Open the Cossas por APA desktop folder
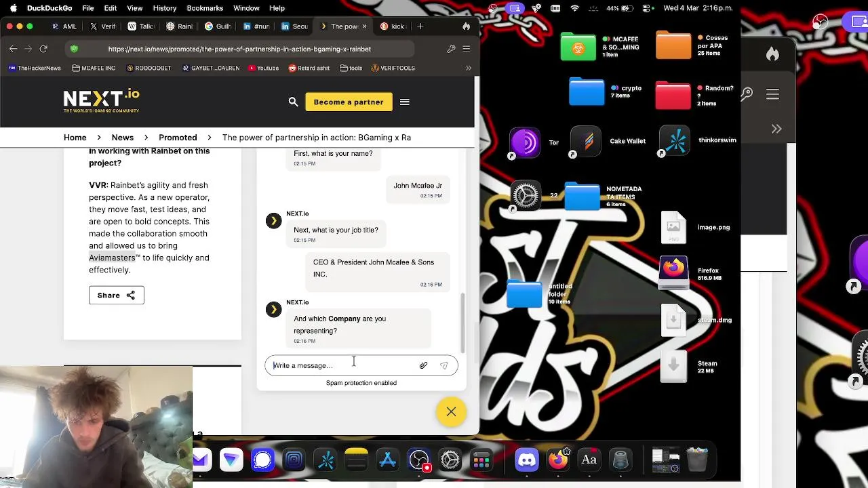The image size is (868, 488). [673, 45]
